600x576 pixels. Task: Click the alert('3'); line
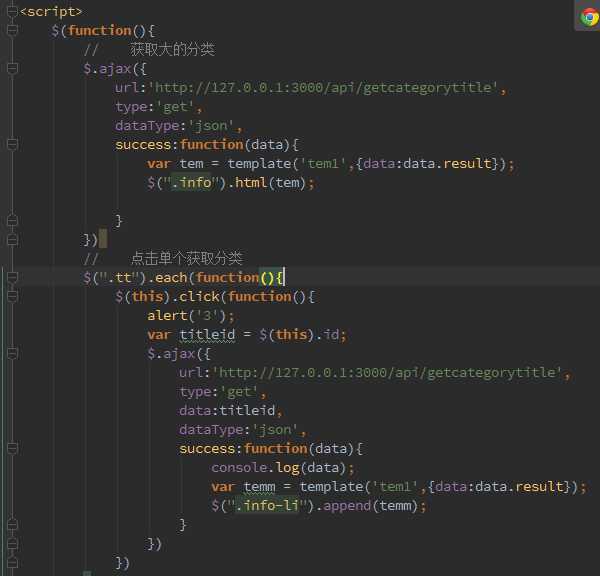(x=191, y=316)
